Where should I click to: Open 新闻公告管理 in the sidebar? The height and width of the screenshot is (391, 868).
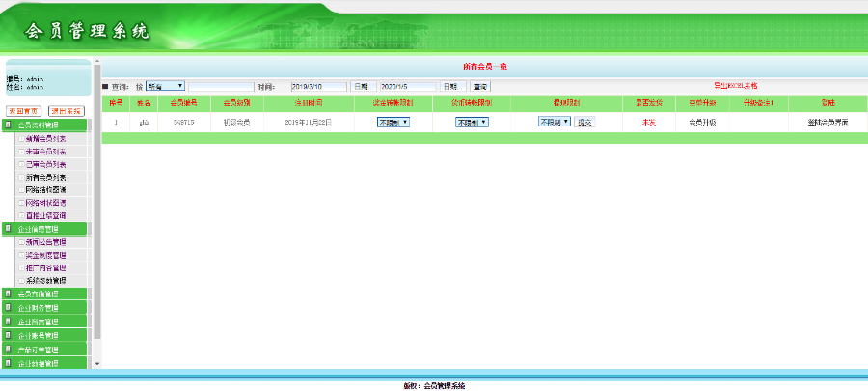(x=46, y=242)
